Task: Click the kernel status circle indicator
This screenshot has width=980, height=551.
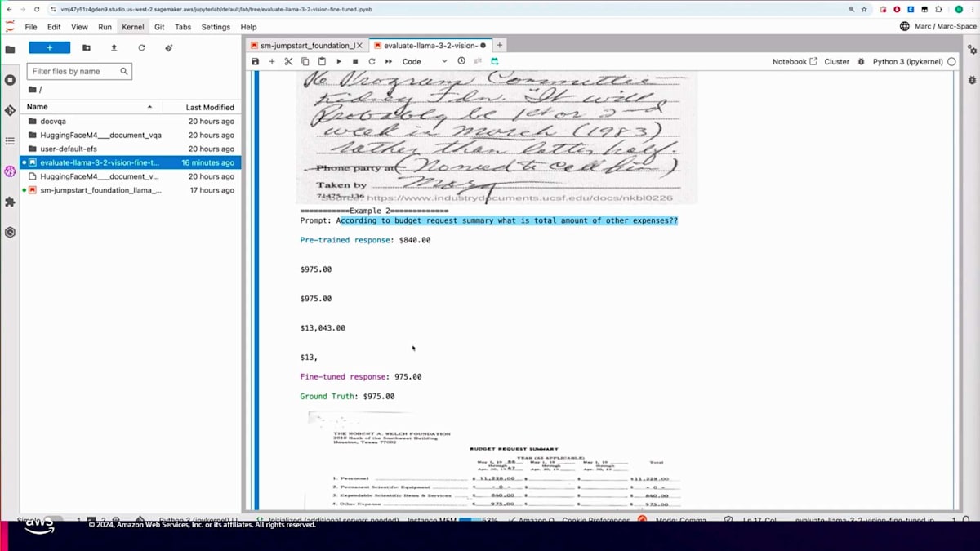Action: (952, 61)
